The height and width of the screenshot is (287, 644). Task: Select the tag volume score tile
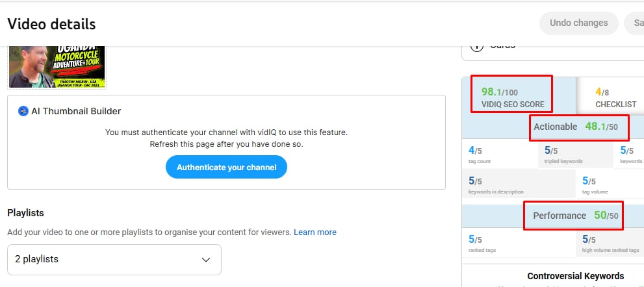(x=608, y=184)
